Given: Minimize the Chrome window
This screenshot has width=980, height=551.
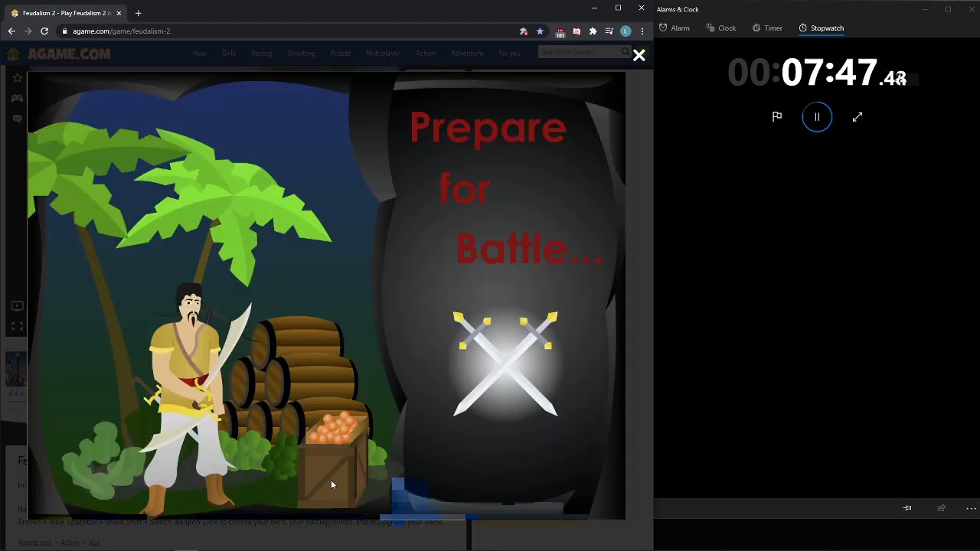Looking at the screenshot, I should click(x=594, y=8).
